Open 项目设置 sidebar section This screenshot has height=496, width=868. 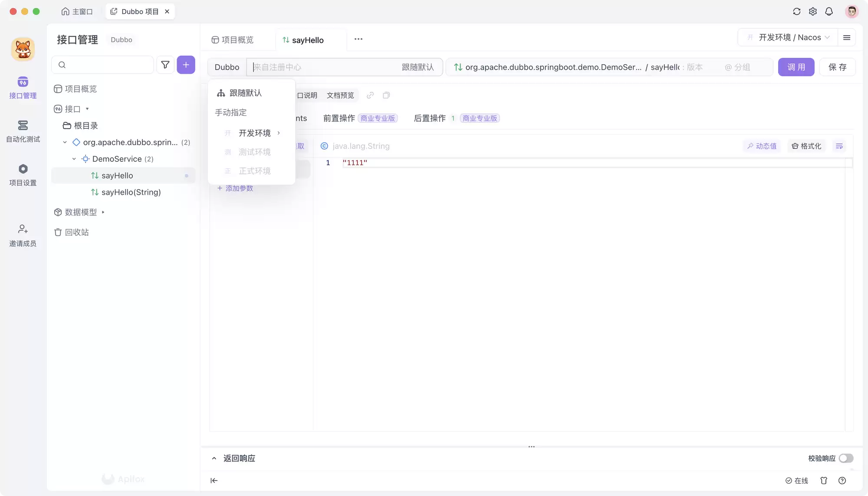[23, 175]
